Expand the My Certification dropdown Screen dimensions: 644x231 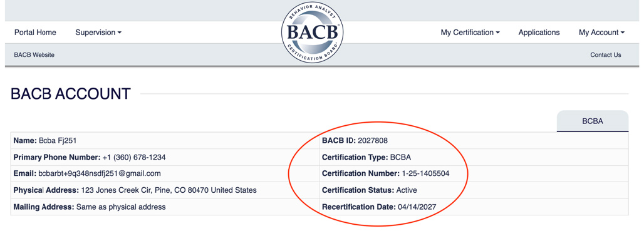tap(470, 33)
